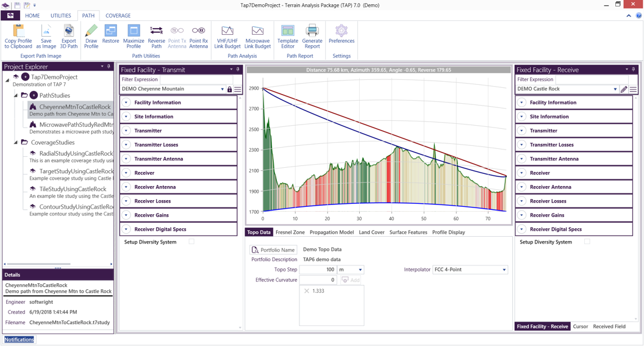Image resolution: width=644 pixels, height=346 pixels.
Task: Expand the Transmitter Antenna section in Transmit panel
Action: (126, 159)
